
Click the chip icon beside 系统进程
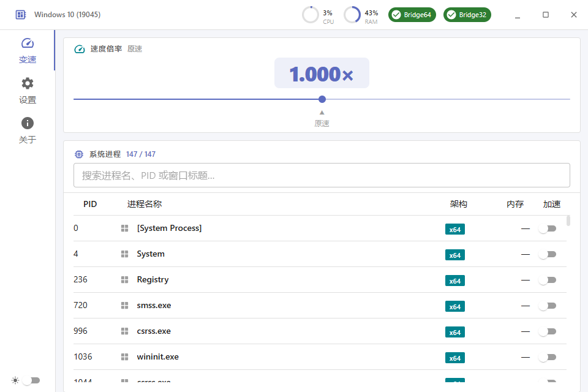point(79,154)
